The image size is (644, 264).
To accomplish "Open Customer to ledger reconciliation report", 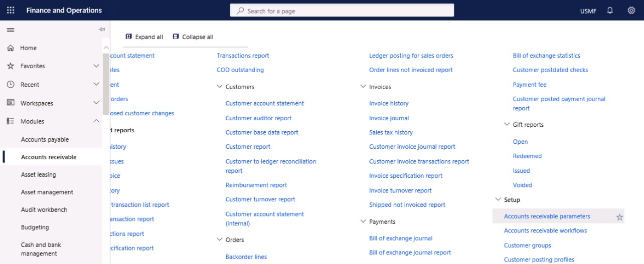I will 271,166.
